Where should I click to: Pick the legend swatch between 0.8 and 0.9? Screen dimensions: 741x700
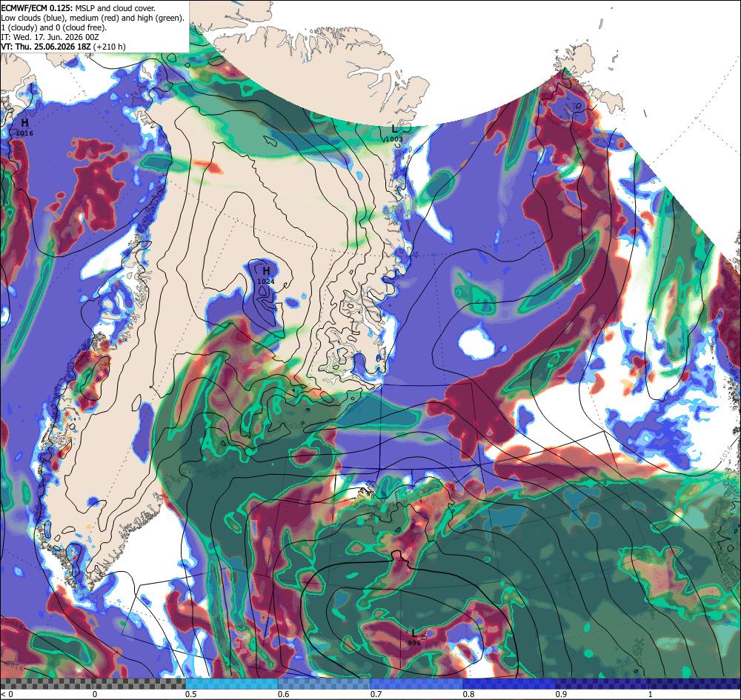(509, 684)
